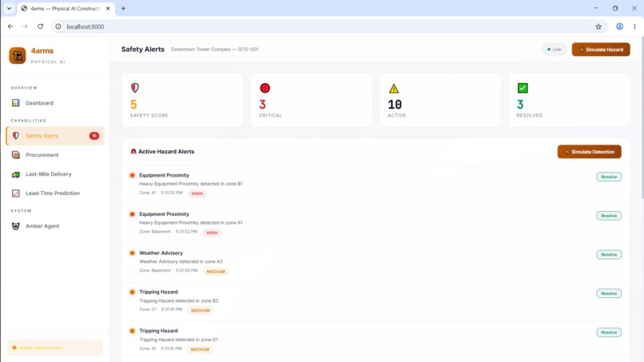Bookmark this page with the star icon
Image resolution: width=644 pixels, height=362 pixels.
[x=598, y=26]
